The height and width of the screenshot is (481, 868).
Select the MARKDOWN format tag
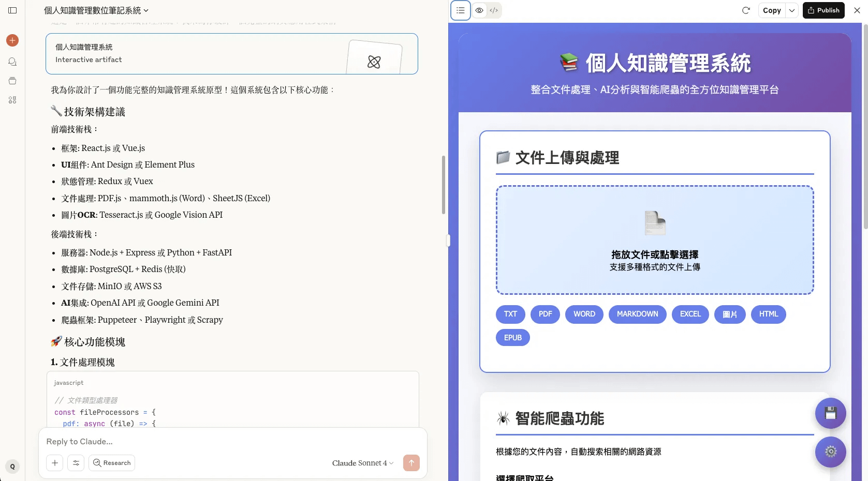637,314
